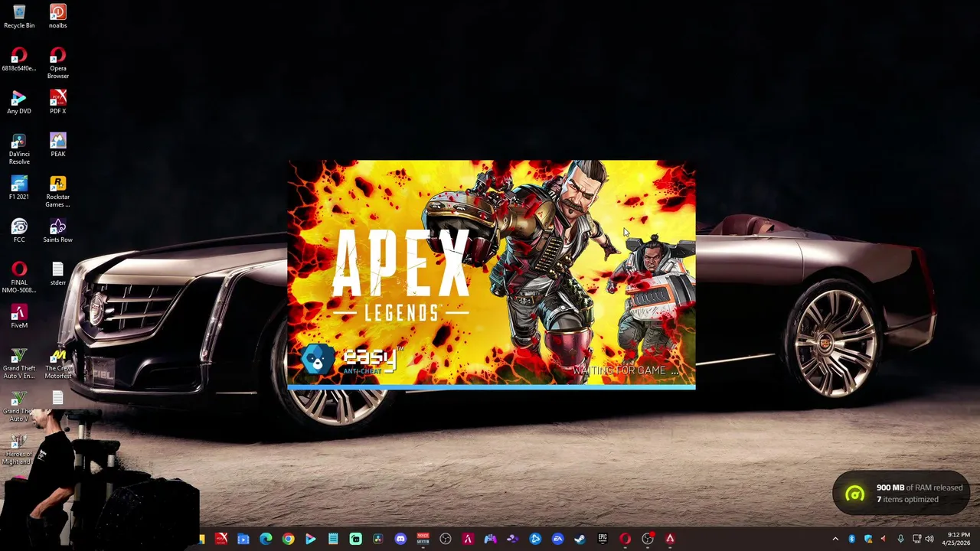Viewport: 980px width, 551px height.
Task: Select the FCC desktop shortcut
Action: 19,230
